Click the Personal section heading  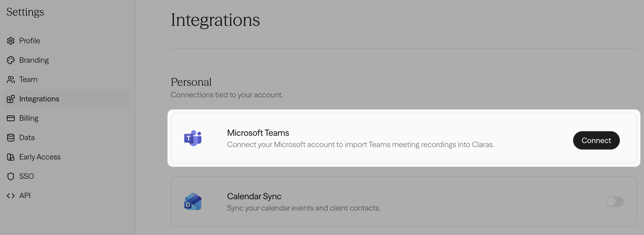pos(191,82)
